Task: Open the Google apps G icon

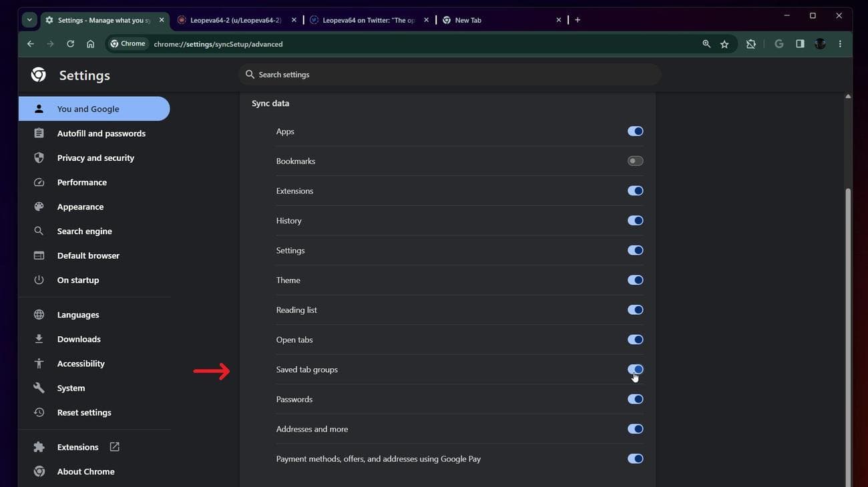Action: [778, 43]
